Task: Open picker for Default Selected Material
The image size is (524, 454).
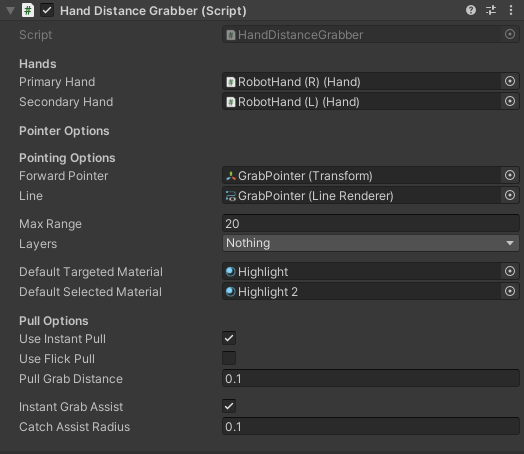Action: (510, 291)
